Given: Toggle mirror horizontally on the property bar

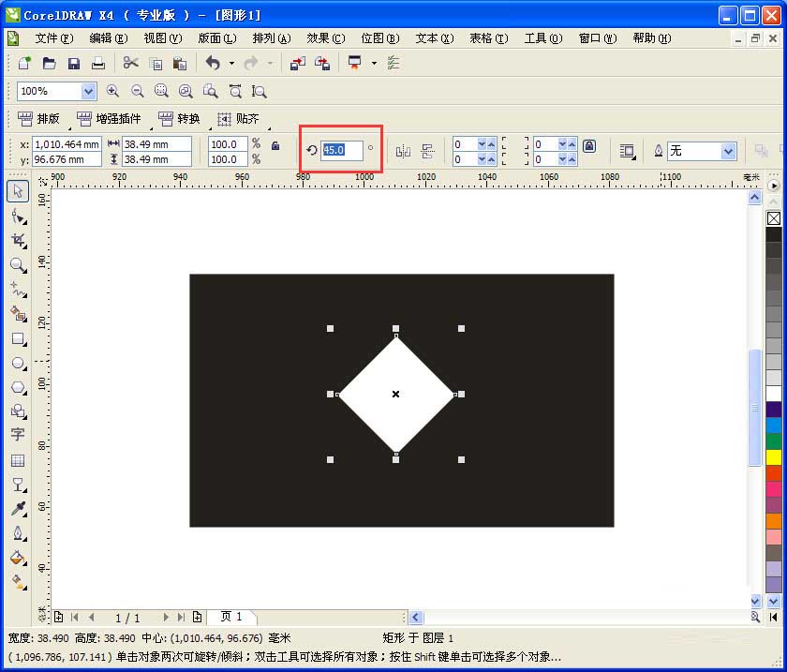Looking at the screenshot, I should pos(403,150).
